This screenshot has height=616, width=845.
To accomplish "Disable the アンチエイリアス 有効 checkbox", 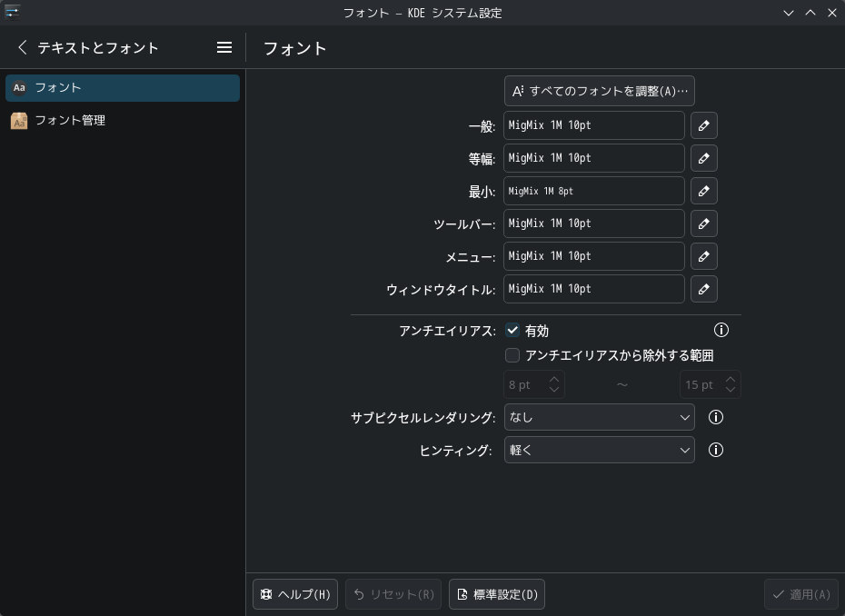I will tap(512, 331).
